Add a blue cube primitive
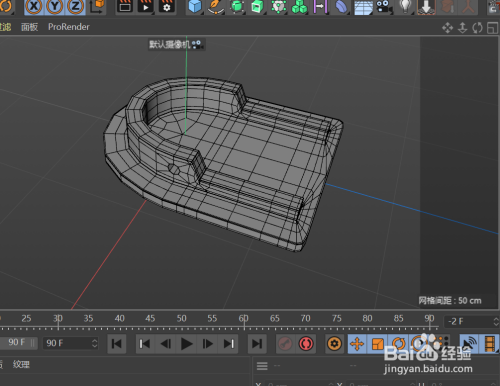Screen dimensions: 500x386 tap(195, 6)
